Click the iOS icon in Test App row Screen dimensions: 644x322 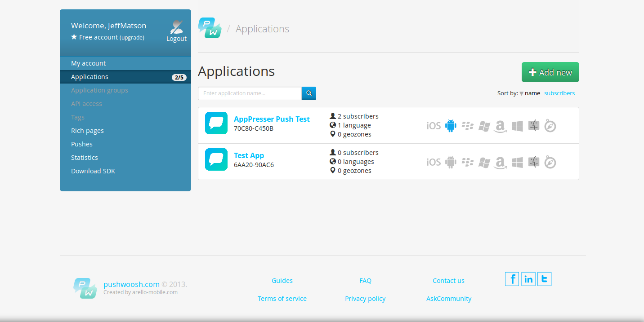pyautogui.click(x=434, y=162)
